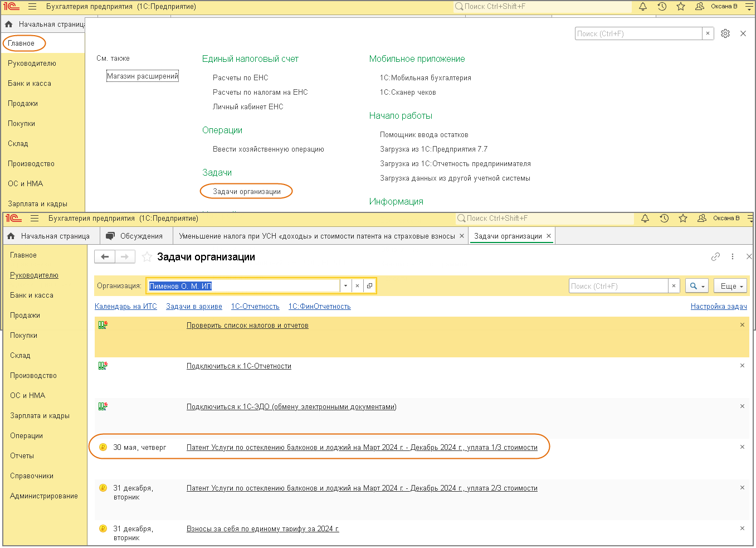This screenshot has width=756, height=548.
Task: Open Настройка задач link
Action: click(719, 306)
